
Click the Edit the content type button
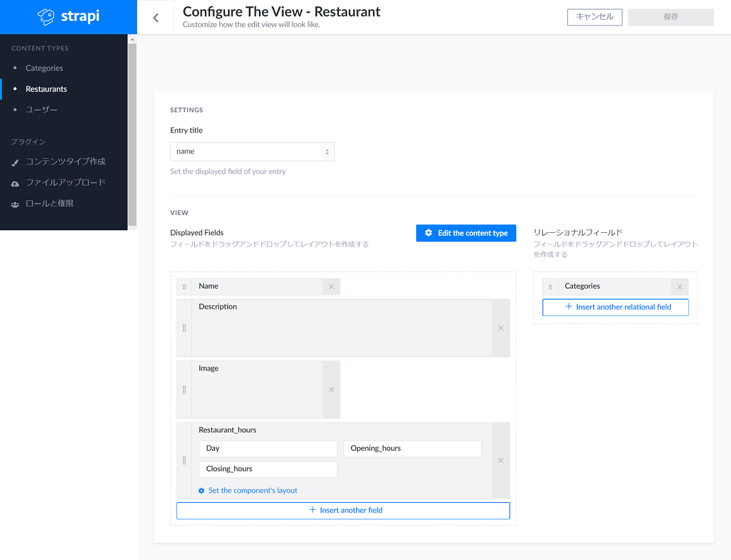(x=466, y=233)
